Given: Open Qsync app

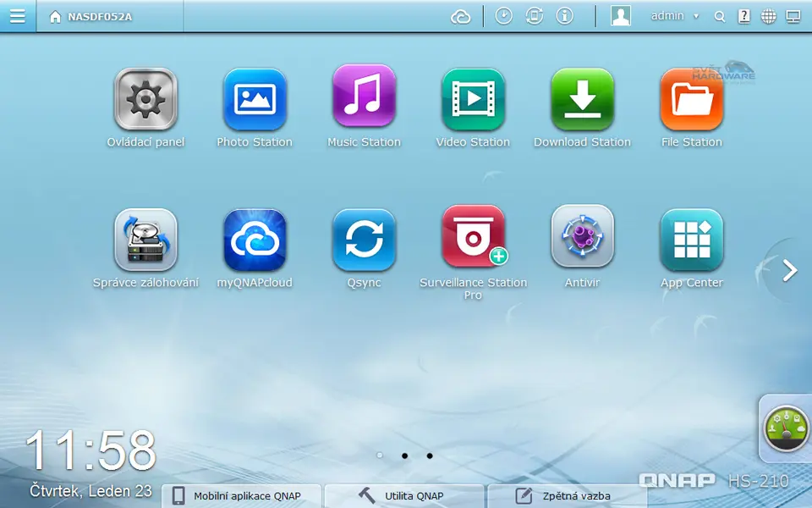Looking at the screenshot, I should click(364, 240).
